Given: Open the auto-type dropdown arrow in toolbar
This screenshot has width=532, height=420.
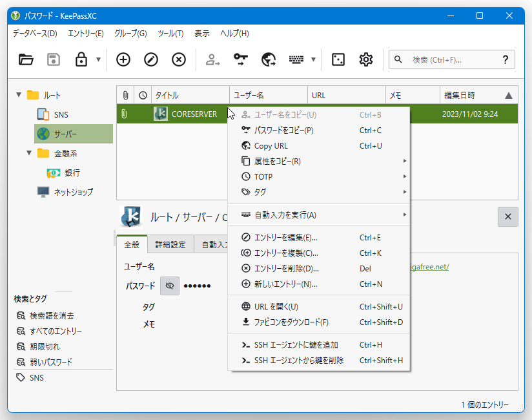Looking at the screenshot, I should click(314, 59).
